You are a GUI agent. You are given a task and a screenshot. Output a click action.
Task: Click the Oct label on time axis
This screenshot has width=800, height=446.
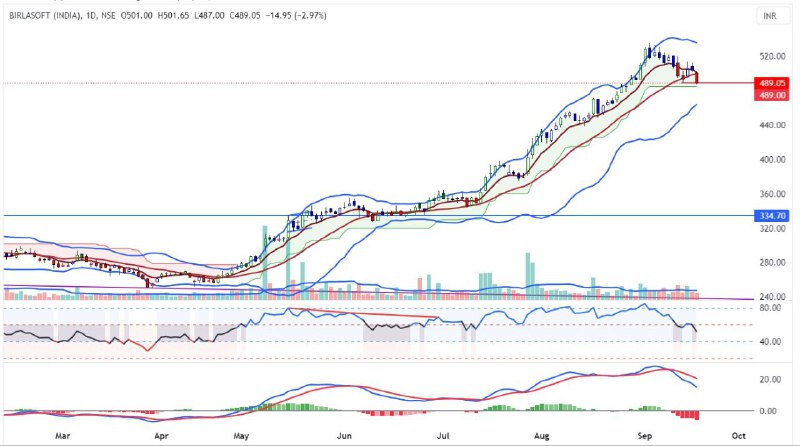point(738,436)
